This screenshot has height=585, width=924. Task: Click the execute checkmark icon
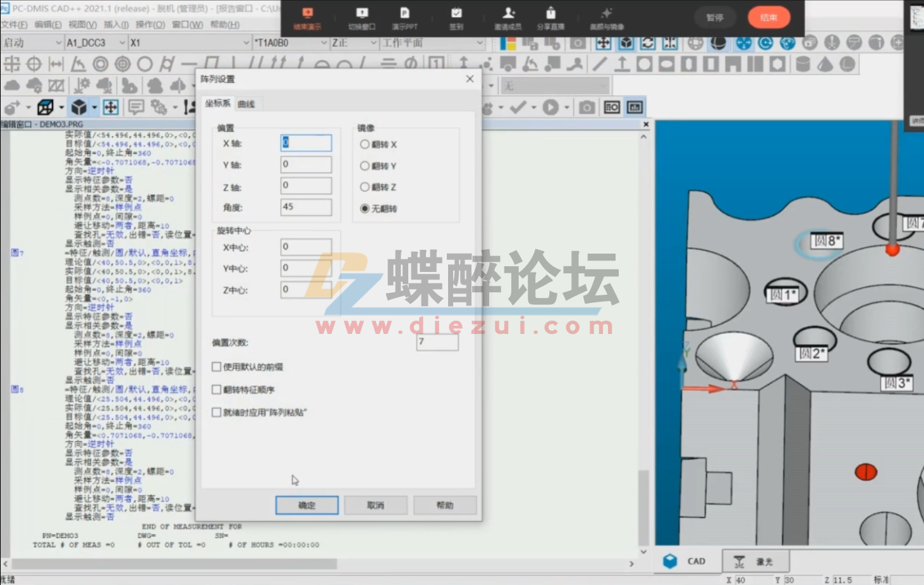point(518,108)
